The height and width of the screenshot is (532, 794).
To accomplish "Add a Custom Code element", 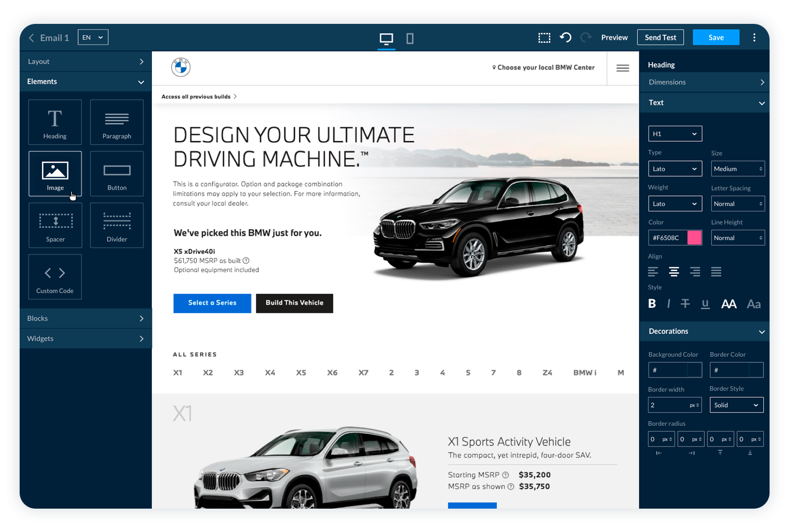I will (55, 277).
